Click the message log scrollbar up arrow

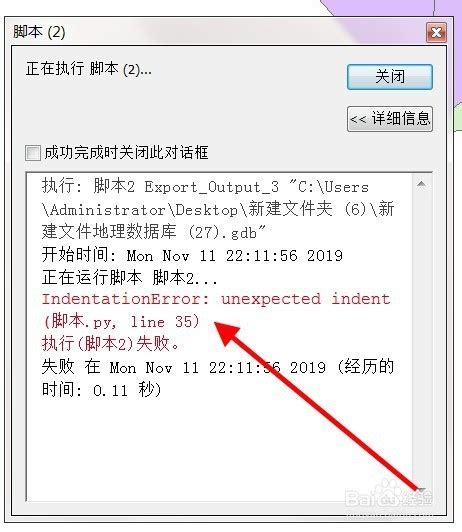pos(421,184)
